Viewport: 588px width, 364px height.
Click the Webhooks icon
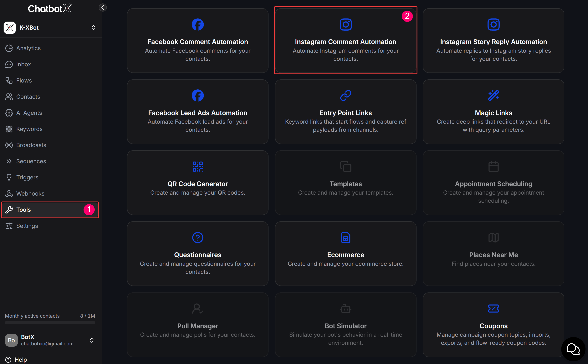coord(9,193)
